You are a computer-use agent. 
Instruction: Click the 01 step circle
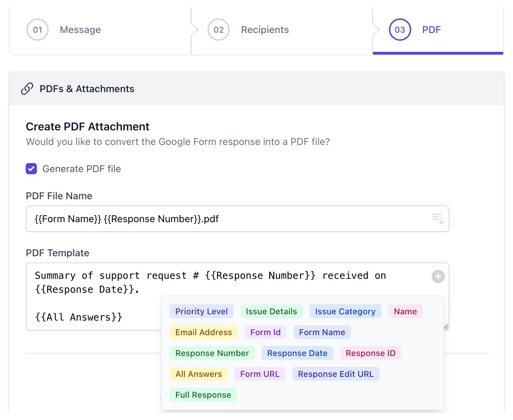(x=37, y=30)
